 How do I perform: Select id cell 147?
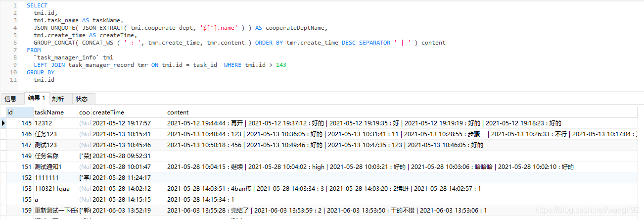coord(20,145)
